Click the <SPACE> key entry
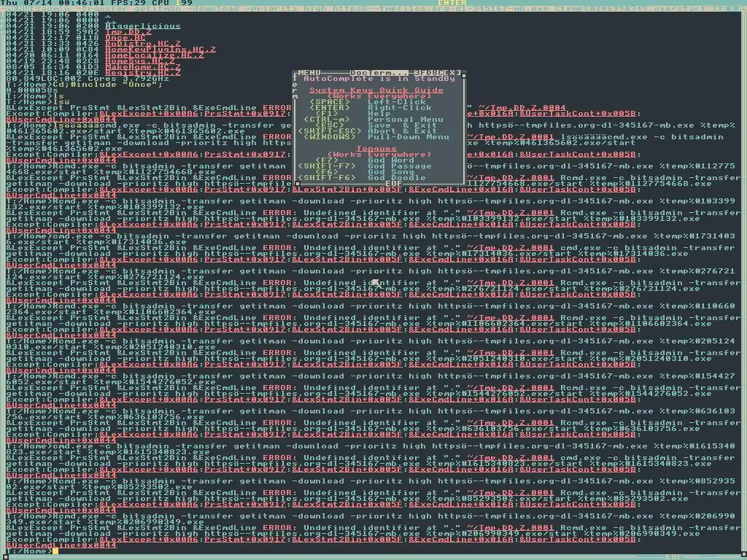This screenshot has width=747, height=560. [x=330, y=102]
